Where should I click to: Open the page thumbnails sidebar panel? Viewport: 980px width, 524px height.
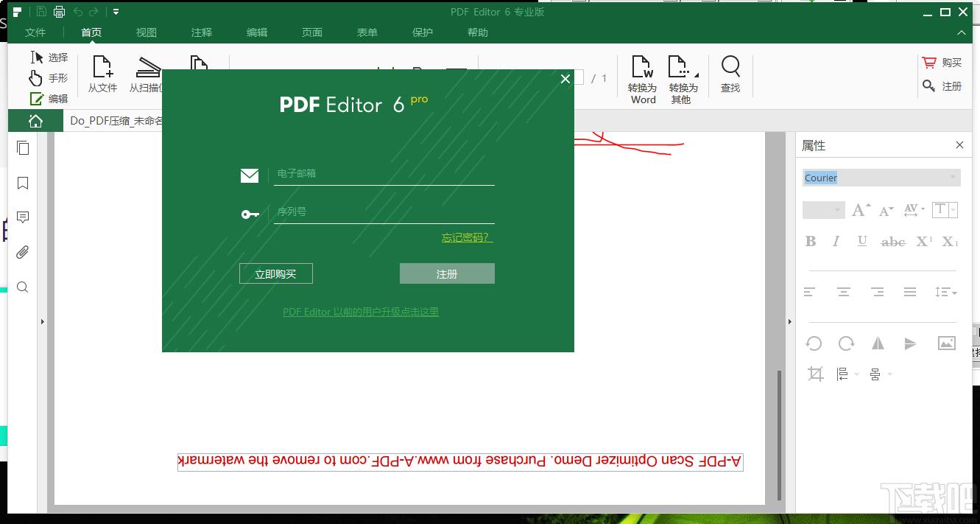click(x=23, y=148)
